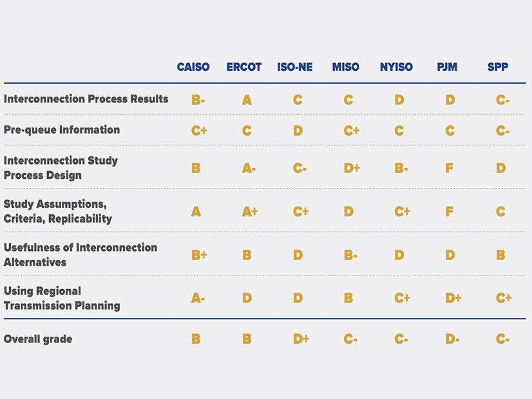
Task: Select the Usefulness of Interconnection Alternatives label
Action: 81,255
